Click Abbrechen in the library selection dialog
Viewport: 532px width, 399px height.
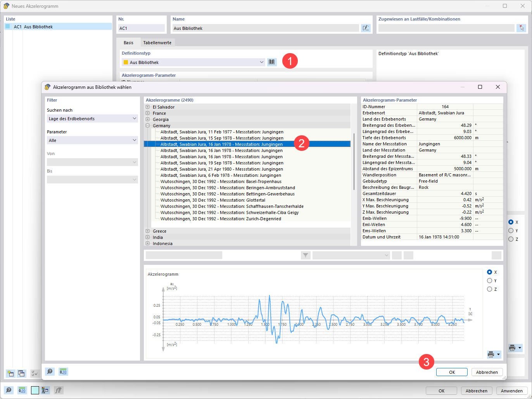click(487, 372)
